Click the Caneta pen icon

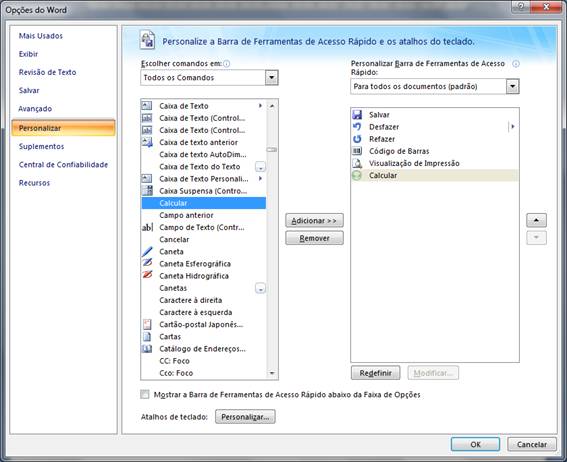click(x=147, y=252)
